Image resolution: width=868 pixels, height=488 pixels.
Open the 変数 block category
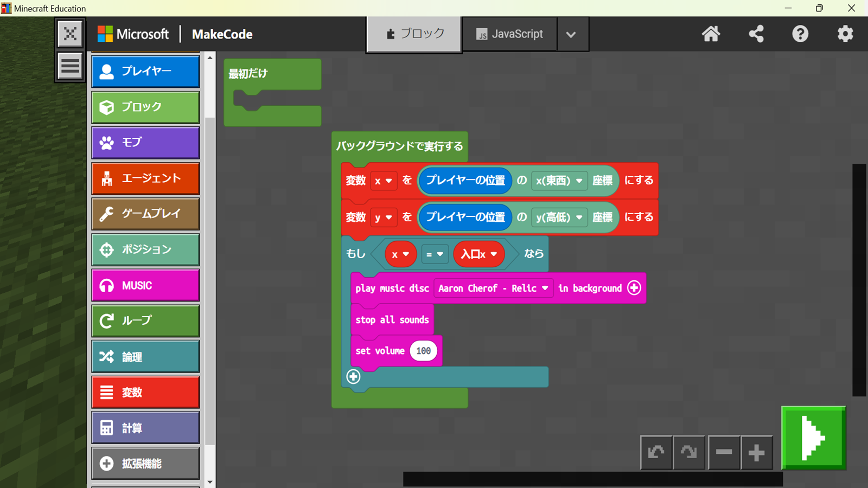pos(145,392)
